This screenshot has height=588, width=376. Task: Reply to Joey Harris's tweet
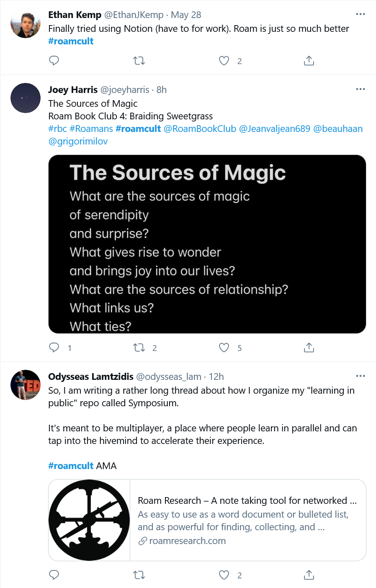point(54,348)
